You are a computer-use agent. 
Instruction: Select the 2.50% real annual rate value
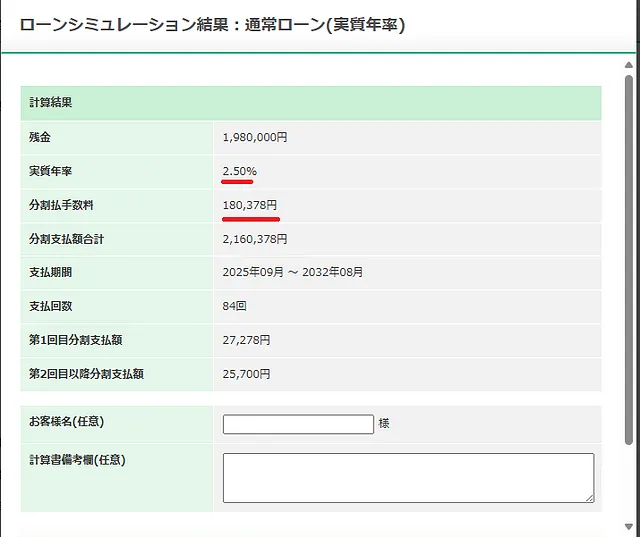click(x=240, y=171)
